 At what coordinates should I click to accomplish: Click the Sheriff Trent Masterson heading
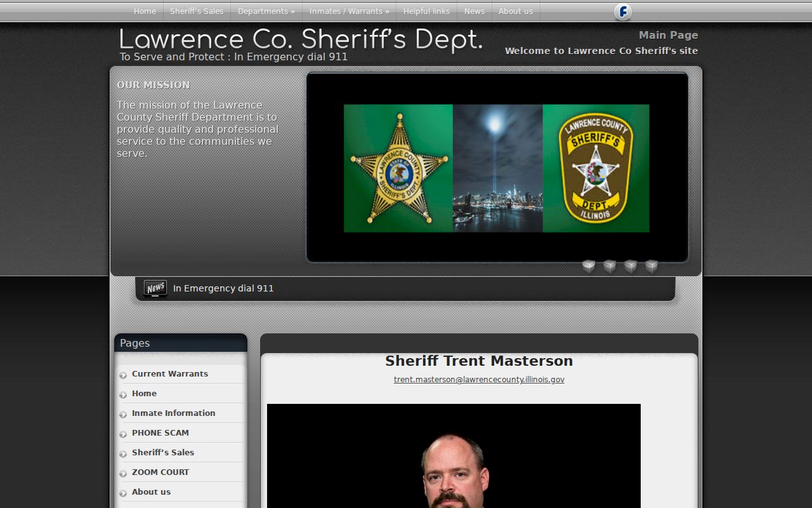pos(479,361)
